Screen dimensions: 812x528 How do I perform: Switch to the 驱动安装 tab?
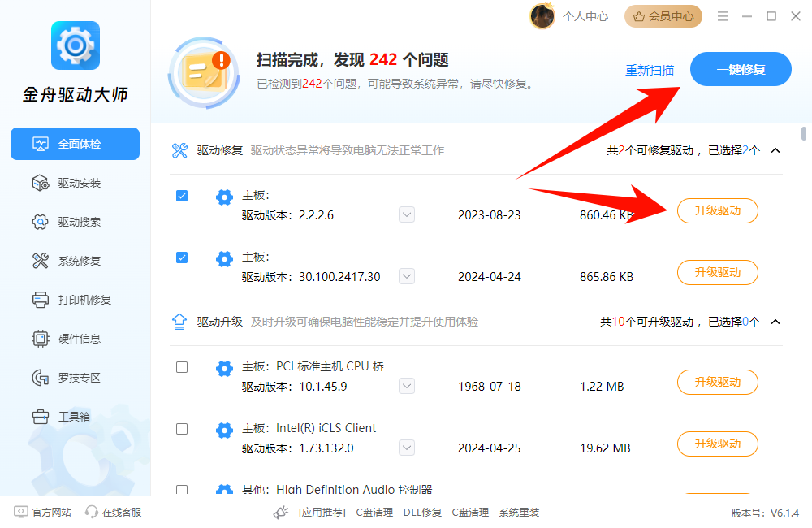coord(75,183)
